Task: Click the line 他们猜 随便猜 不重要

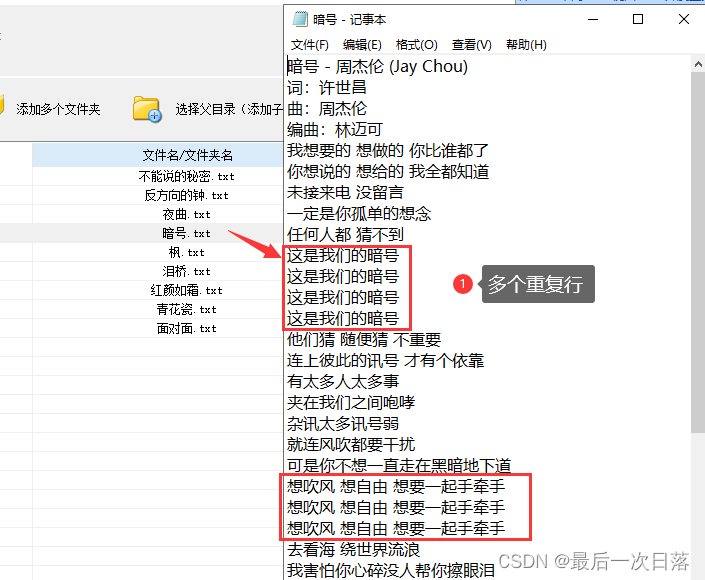Action: pyautogui.click(x=364, y=339)
